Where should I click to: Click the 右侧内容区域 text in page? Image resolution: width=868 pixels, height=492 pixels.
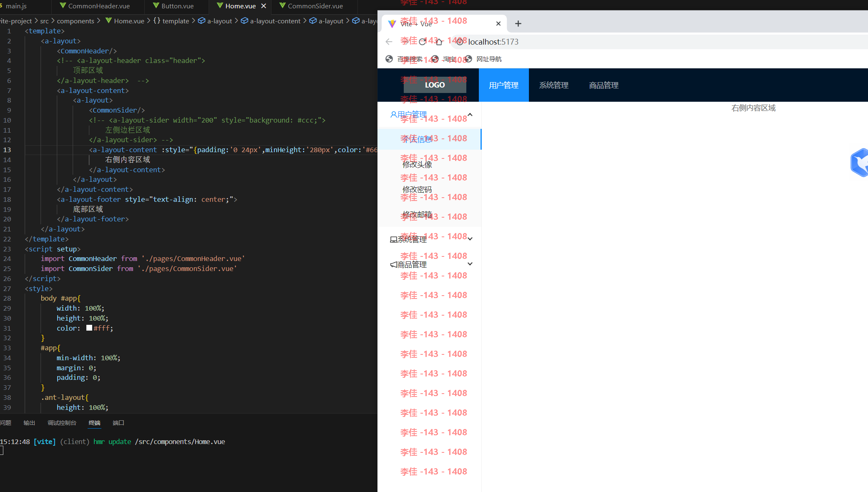753,108
